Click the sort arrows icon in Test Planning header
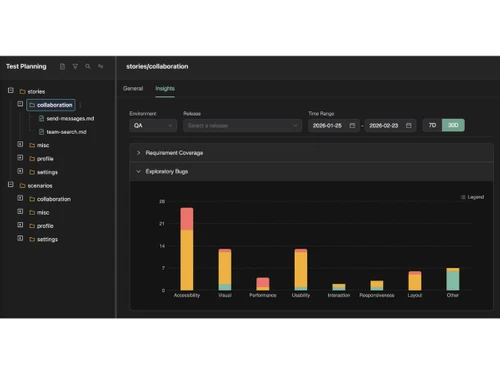 (x=100, y=67)
